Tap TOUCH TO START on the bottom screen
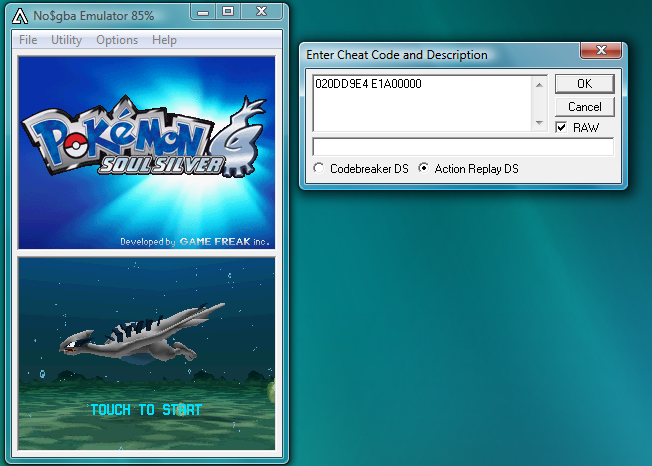Image resolution: width=652 pixels, height=466 pixels. click(146, 410)
